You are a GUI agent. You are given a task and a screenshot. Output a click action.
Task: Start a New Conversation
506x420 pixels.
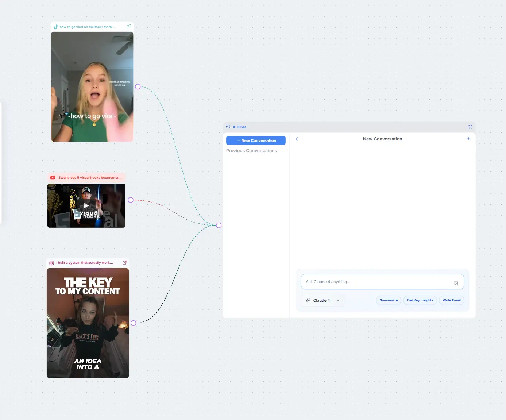pos(256,140)
